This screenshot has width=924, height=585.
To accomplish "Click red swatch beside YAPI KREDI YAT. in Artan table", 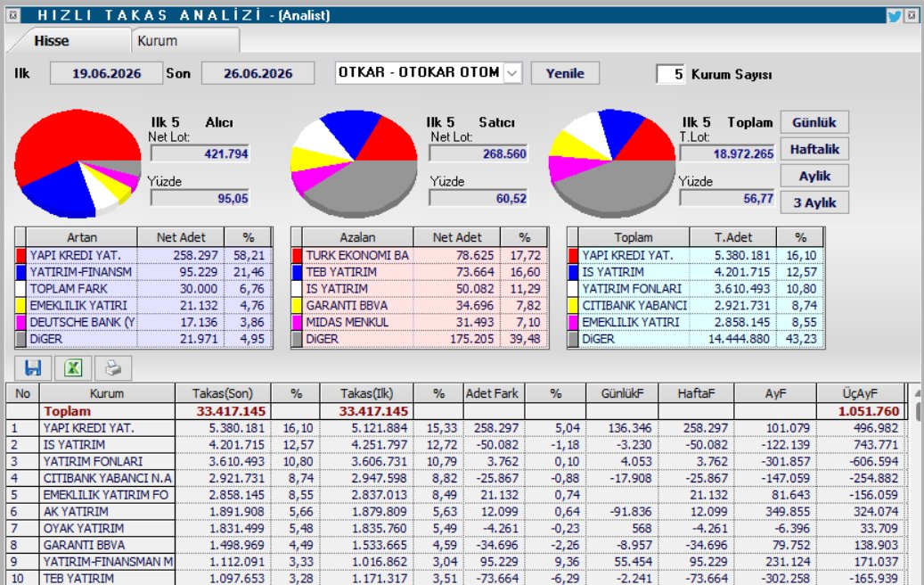I will click(x=20, y=255).
